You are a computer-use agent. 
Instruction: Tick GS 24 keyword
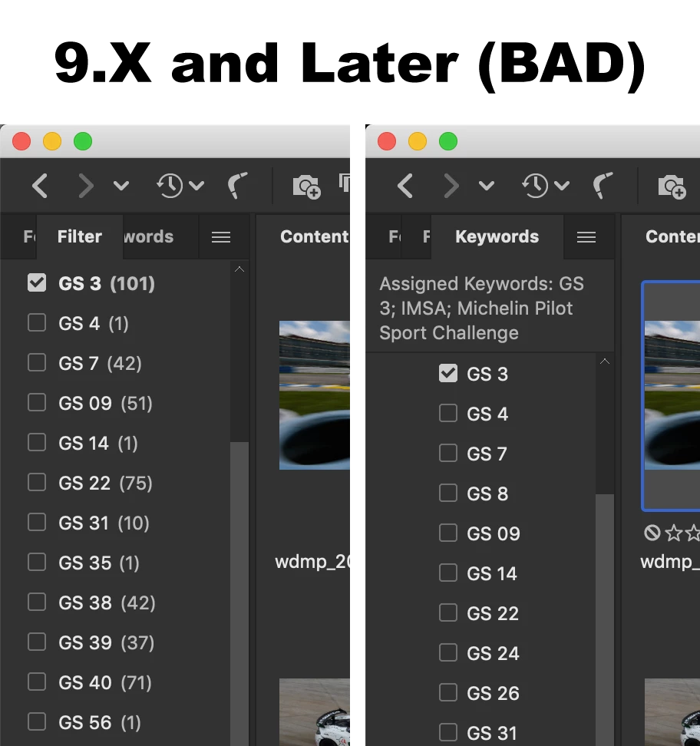[447, 652]
